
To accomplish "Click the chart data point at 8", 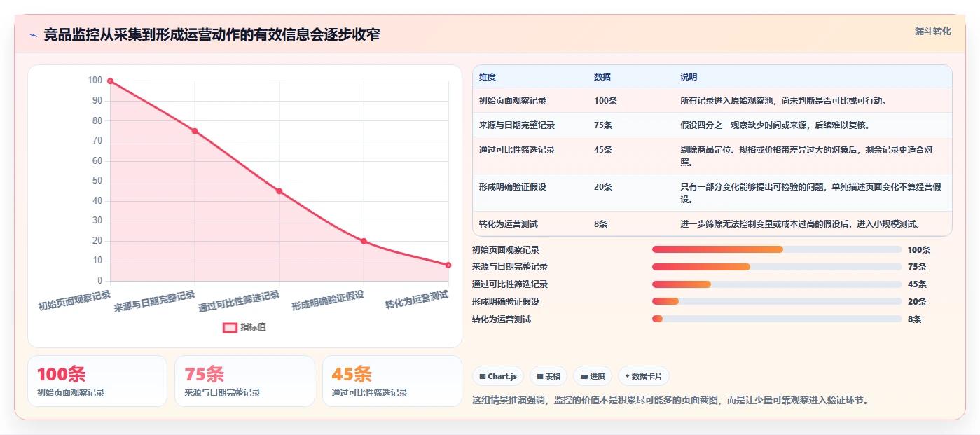I will [x=448, y=265].
